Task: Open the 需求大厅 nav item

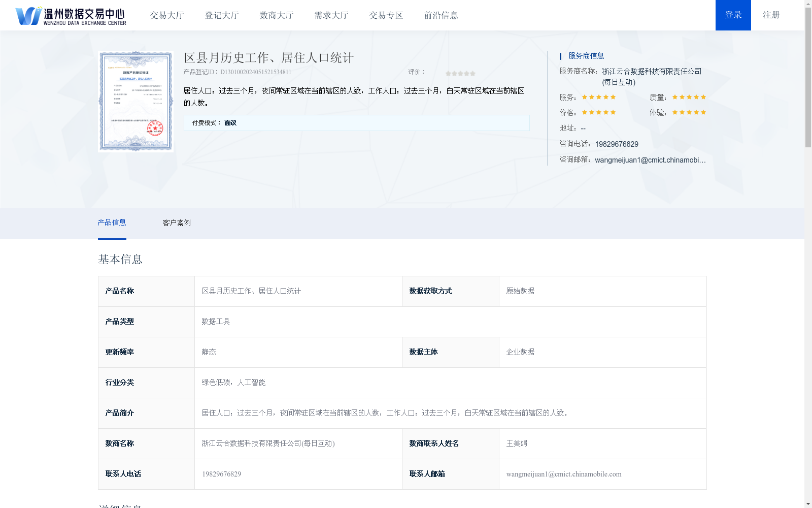Action: pyautogui.click(x=331, y=15)
